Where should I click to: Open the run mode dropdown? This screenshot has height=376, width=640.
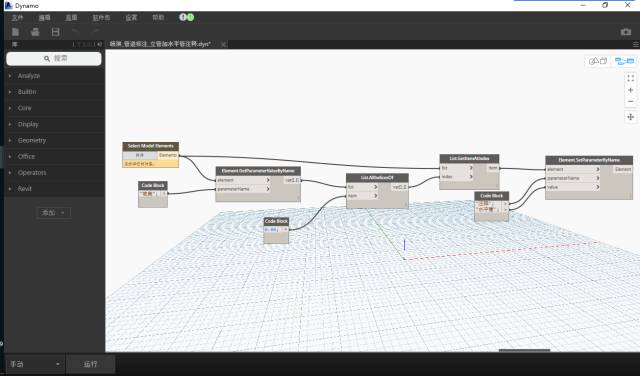tap(34, 364)
